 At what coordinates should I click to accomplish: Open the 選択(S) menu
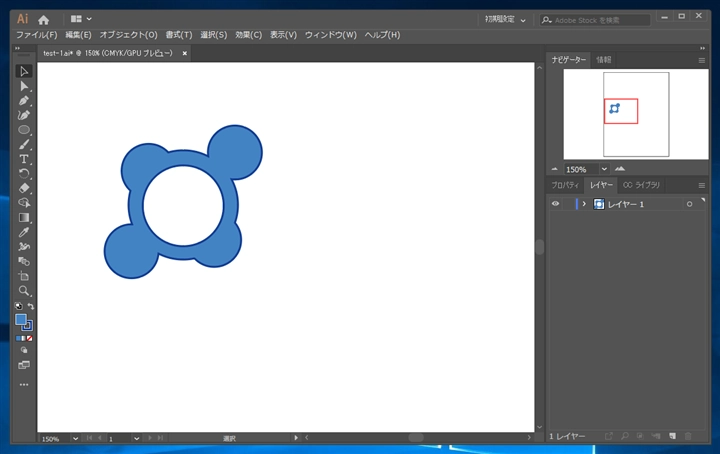pyautogui.click(x=214, y=35)
